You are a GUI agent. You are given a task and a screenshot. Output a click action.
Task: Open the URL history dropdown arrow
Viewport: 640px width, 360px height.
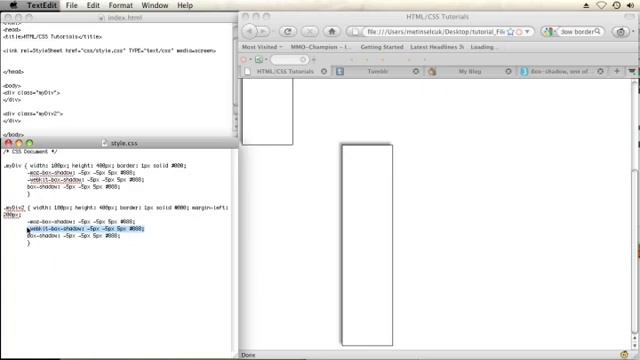(527, 32)
